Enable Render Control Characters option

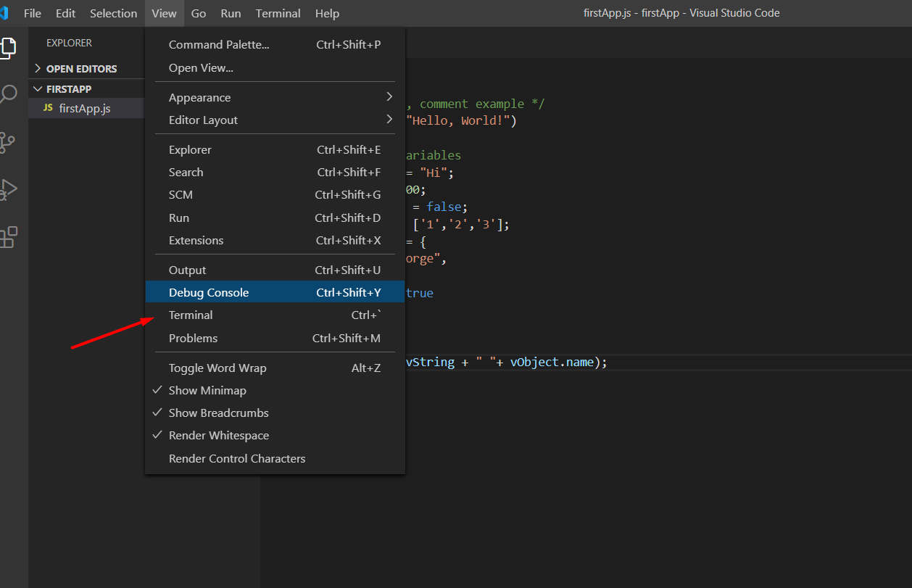(x=275, y=458)
